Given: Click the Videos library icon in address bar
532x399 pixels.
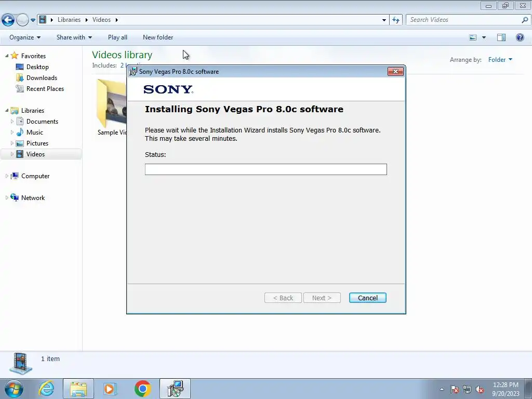Looking at the screenshot, I should point(43,20).
